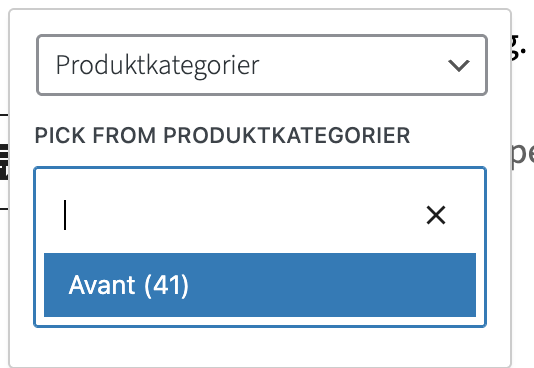This screenshot has width=534, height=368.
Task: Select Avant (41) from the suggestions
Action: point(260,285)
